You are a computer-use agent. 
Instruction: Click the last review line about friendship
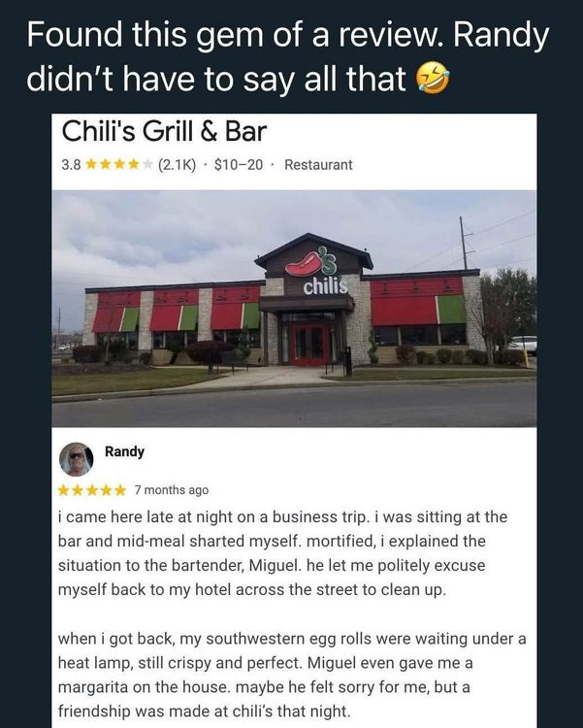204,711
